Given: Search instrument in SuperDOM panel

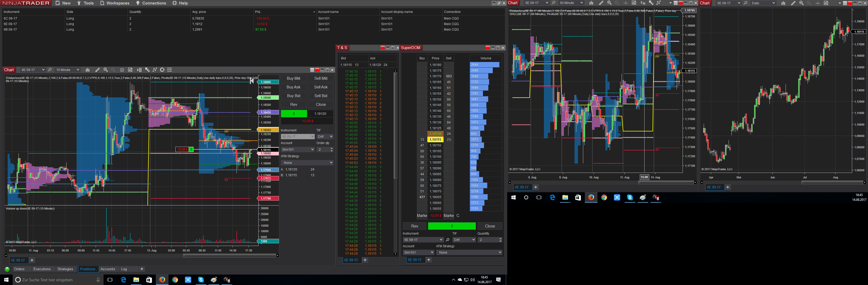Looking at the screenshot, I should coord(447,240).
